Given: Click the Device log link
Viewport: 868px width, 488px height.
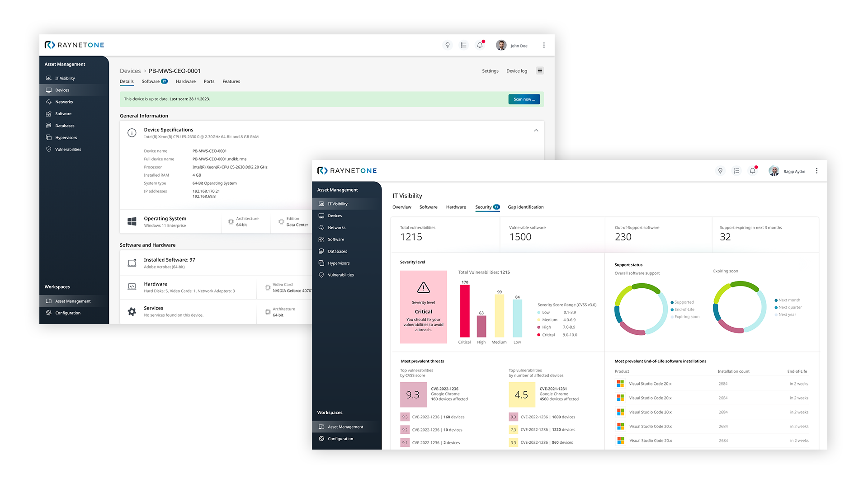Looking at the screenshot, I should click(x=516, y=71).
